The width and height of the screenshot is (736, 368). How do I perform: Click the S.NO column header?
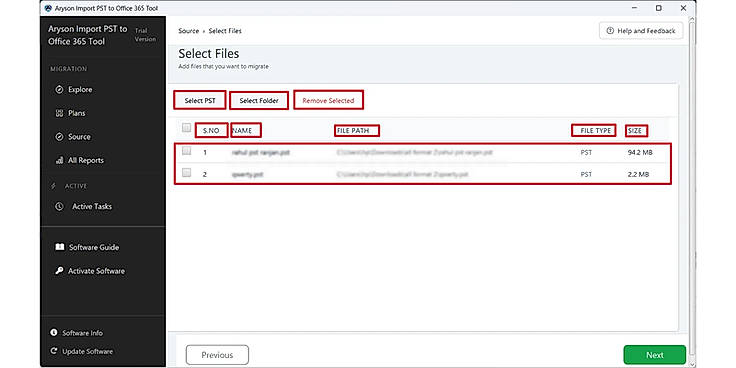click(211, 130)
